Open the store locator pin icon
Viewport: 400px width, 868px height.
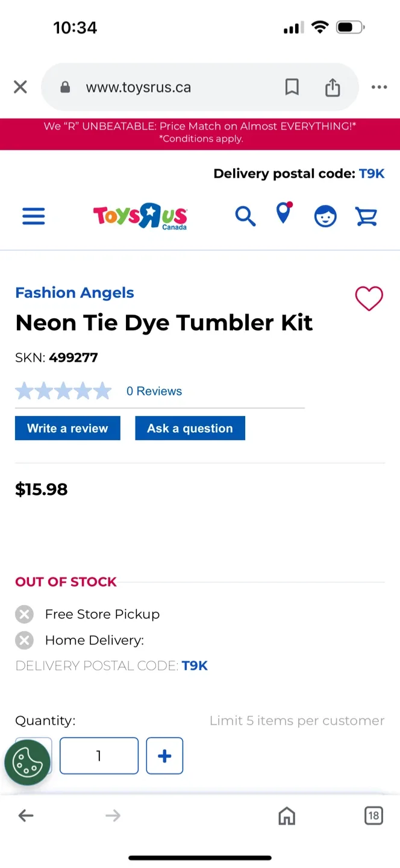[x=284, y=214]
